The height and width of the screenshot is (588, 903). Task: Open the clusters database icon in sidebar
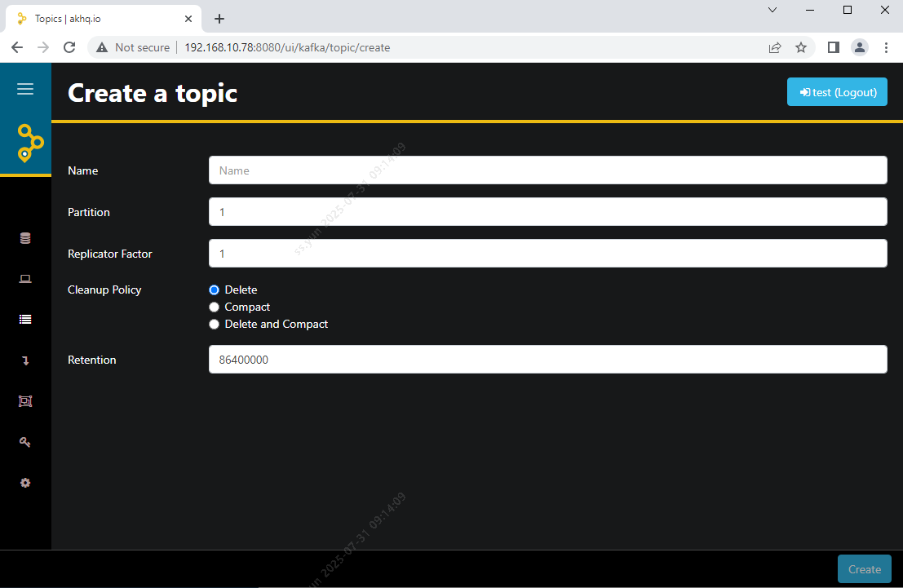(x=25, y=238)
